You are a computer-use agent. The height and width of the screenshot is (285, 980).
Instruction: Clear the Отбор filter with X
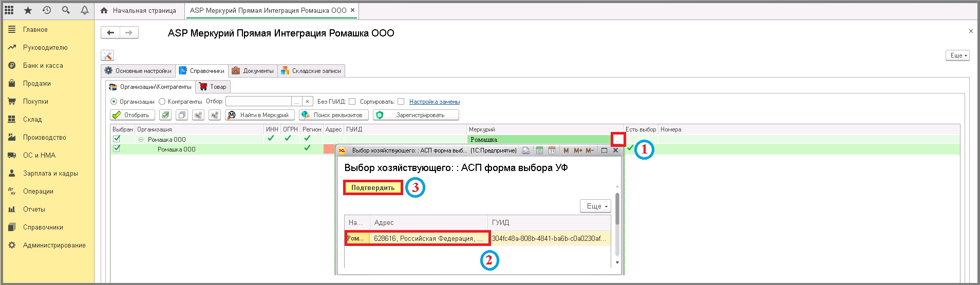click(307, 102)
